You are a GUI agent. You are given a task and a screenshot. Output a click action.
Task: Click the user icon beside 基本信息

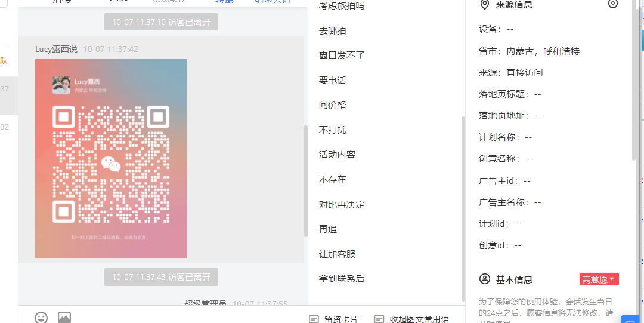coord(485,279)
